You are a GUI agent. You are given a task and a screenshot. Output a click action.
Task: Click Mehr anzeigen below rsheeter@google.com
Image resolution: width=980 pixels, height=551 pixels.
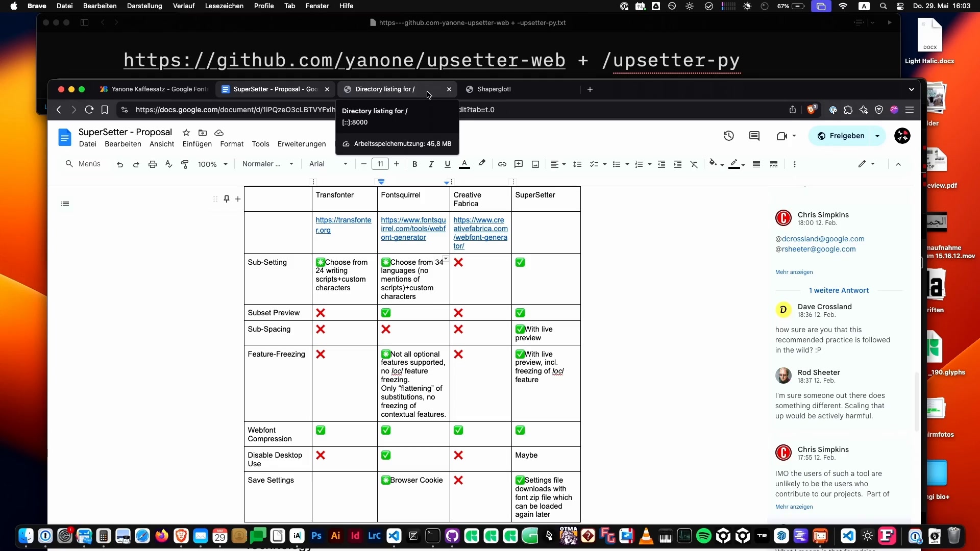coord(794,272)
